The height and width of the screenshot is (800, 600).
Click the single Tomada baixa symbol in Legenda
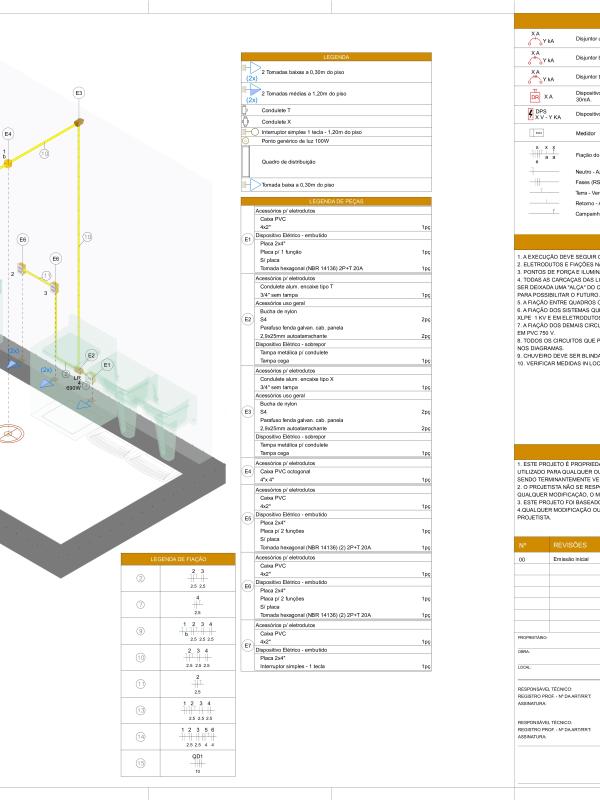[x=252, y=184]
